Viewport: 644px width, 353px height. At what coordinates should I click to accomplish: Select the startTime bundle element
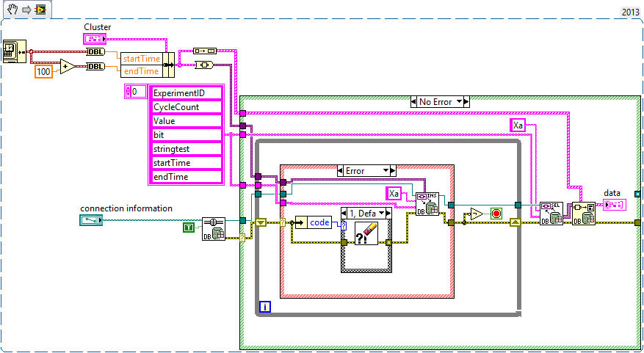(x=140, y=57)
